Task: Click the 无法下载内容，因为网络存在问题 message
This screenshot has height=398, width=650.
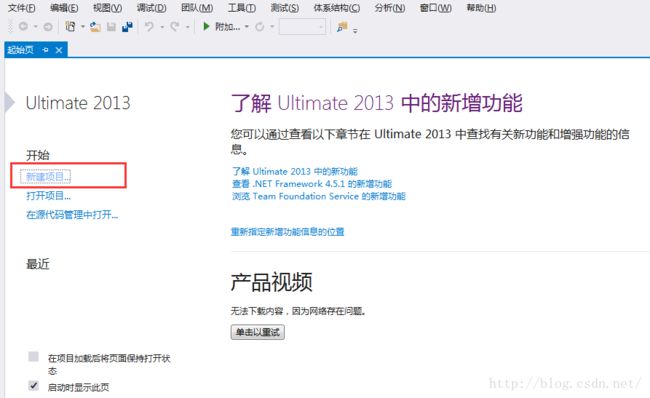Action: [x=298, y=311]
